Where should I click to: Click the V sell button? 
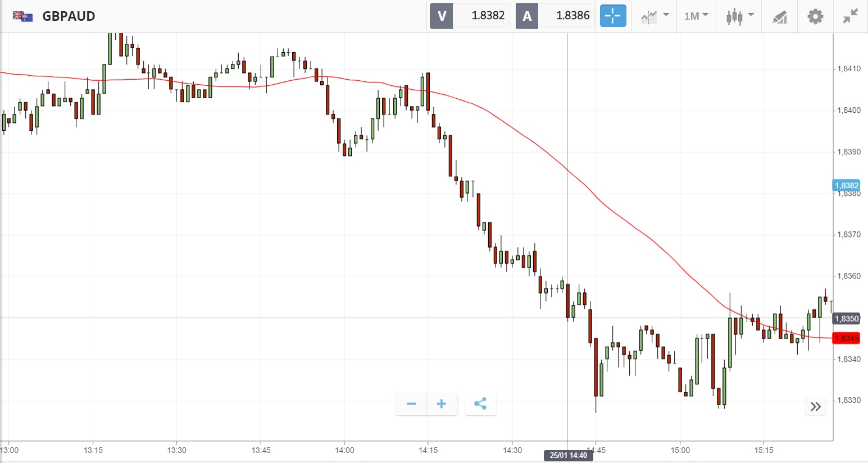click(x=442, y=16)
